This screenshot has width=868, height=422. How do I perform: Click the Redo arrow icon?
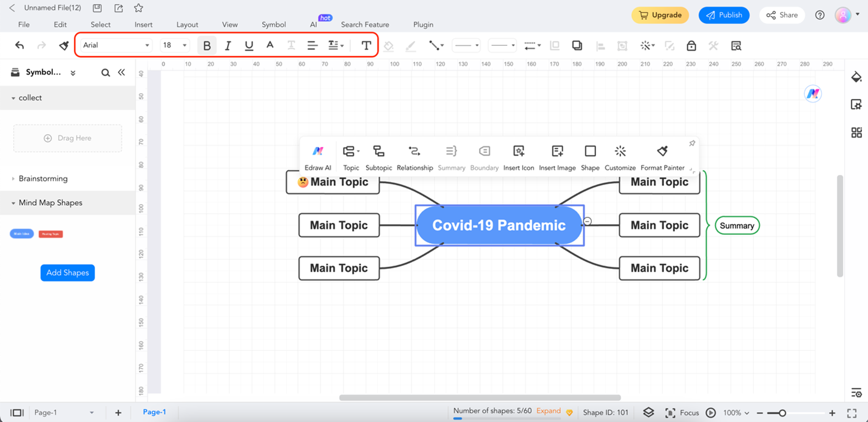tap(41, 46)
